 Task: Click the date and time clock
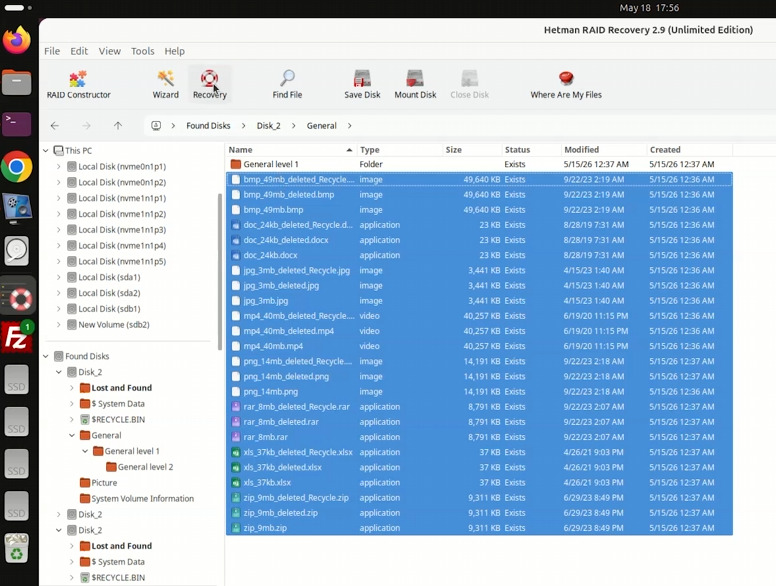tap(649, 8)
